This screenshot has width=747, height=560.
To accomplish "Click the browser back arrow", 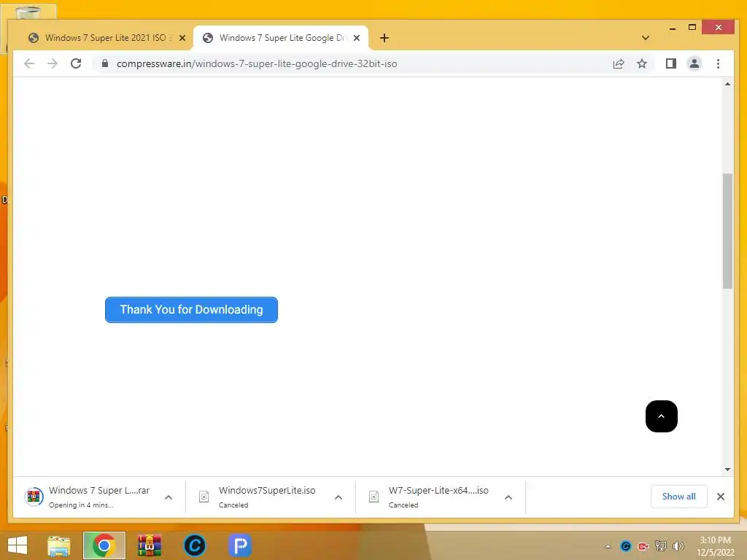I will coord(29,64).
